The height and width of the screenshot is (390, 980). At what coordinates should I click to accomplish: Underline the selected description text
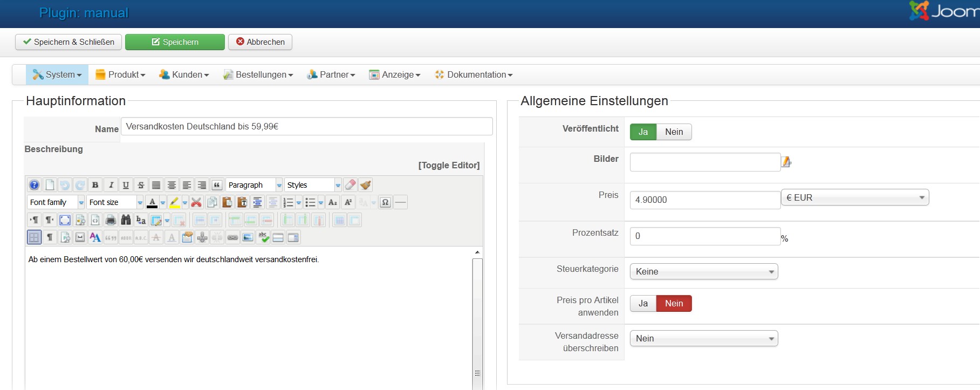[x=126, y=185]
